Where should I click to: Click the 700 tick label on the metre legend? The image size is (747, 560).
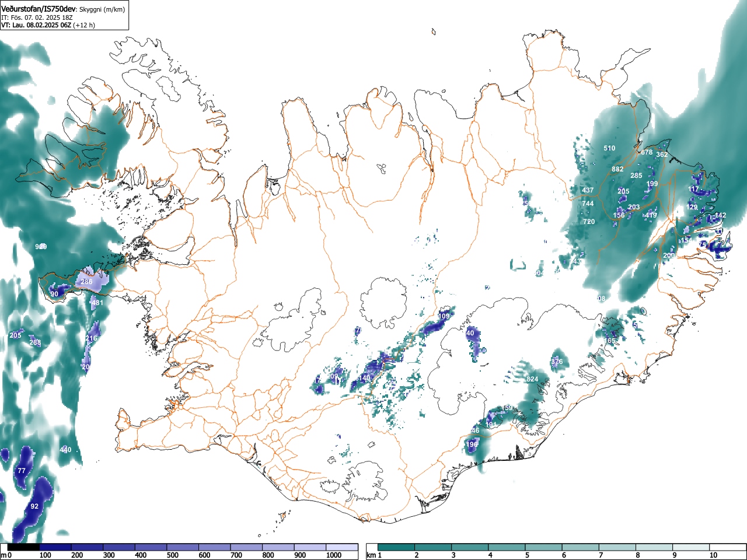[236, 555]
